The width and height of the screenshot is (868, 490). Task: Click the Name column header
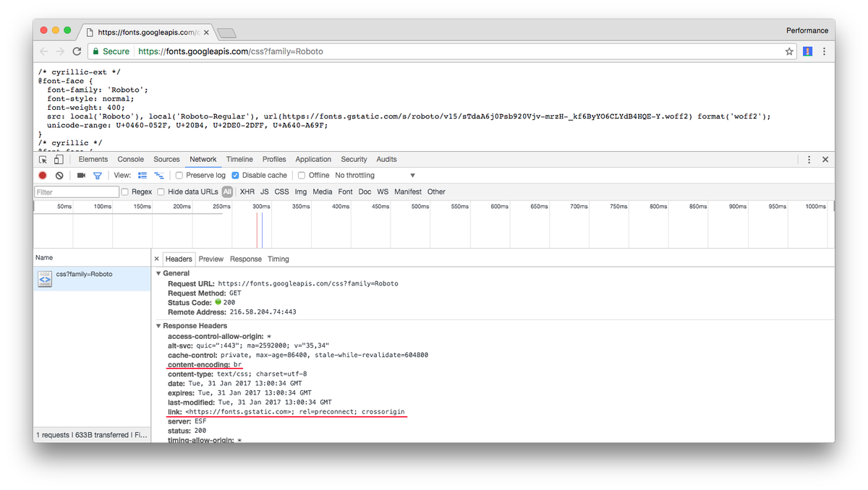[92, 258]
